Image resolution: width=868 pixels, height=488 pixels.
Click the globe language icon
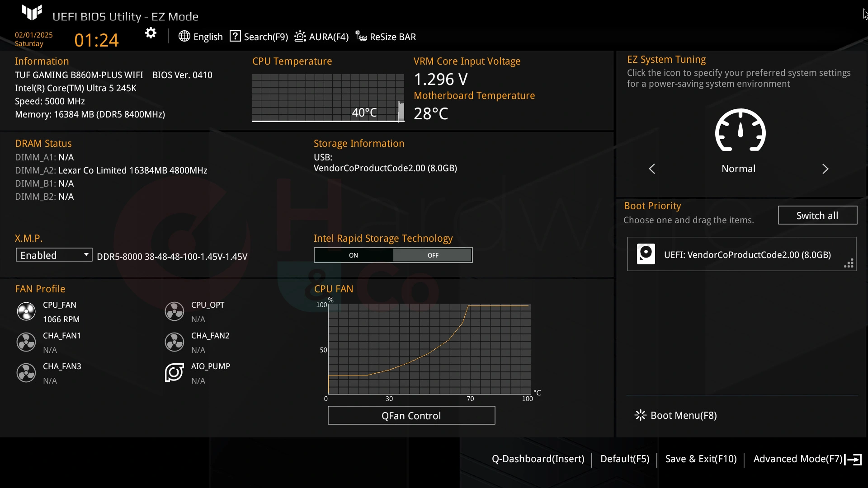point(184,36)
